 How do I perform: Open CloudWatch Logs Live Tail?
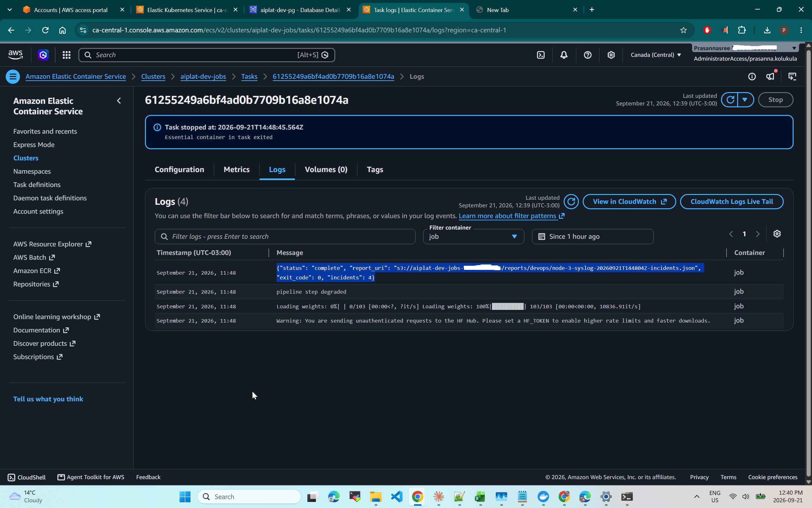coord(731,202)
